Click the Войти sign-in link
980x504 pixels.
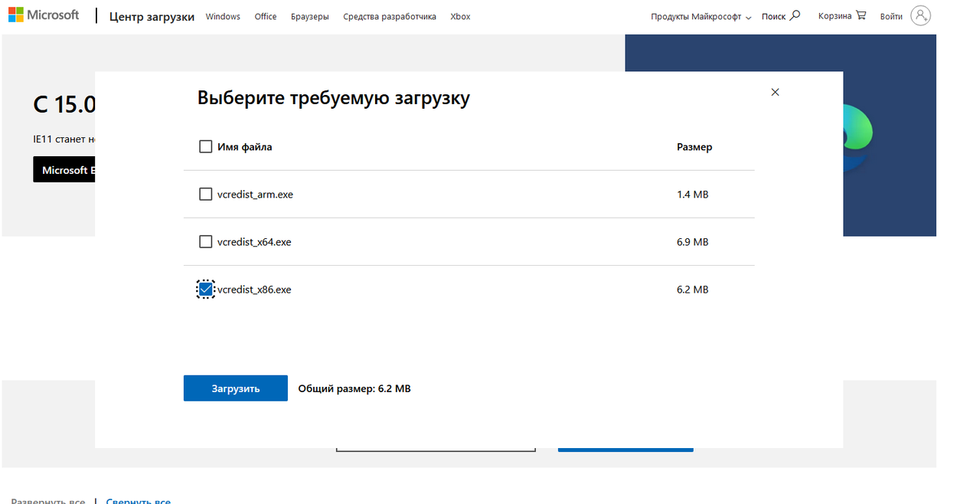[891, 16]
